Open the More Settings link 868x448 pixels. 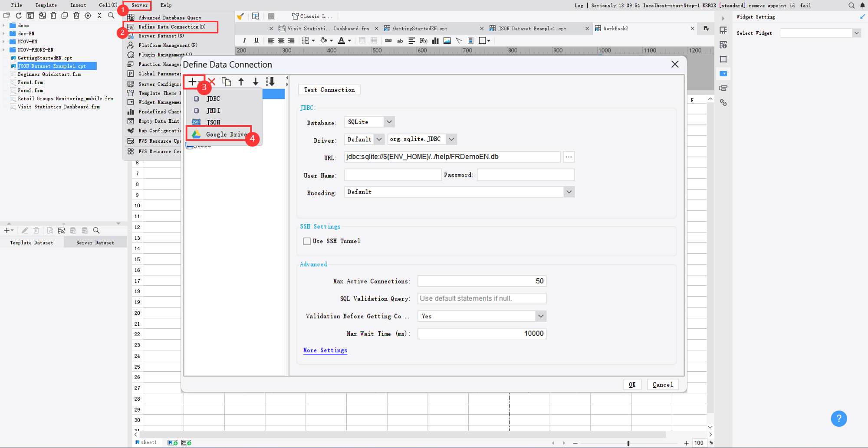click(325, 350)
